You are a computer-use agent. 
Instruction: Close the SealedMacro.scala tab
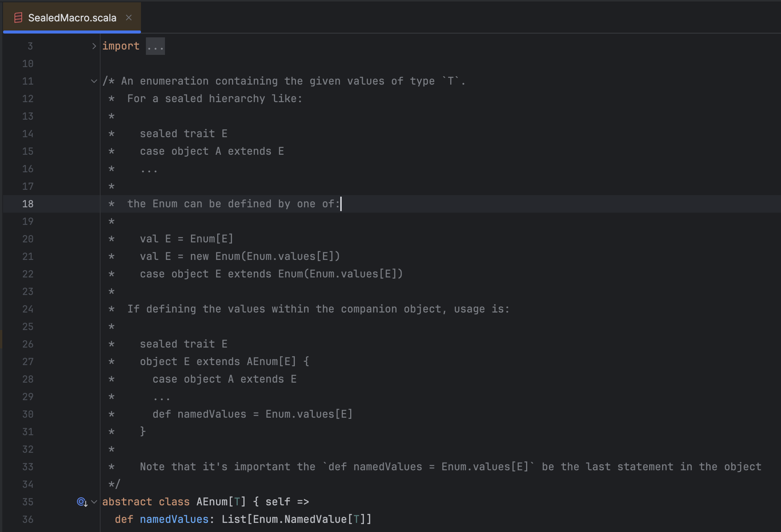click(129, 18)
